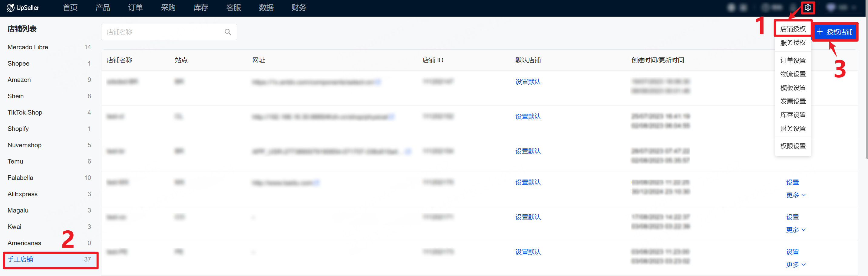
Task: Open the settings gear icon in header
Action: point(808,8)
